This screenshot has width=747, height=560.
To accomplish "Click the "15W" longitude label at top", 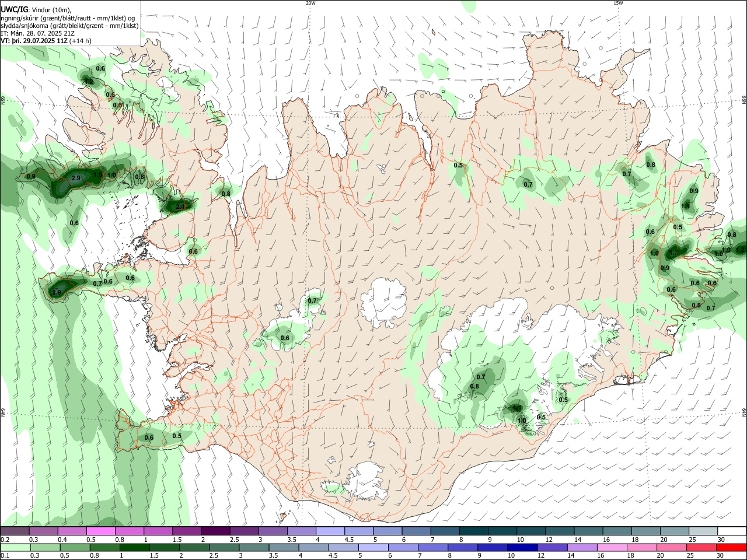I will [618, 3].
